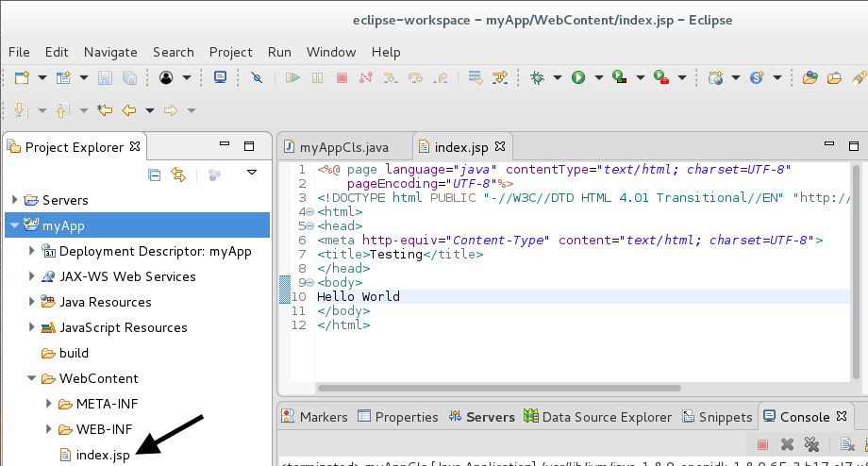Open the Help menu

click(386, 52)
